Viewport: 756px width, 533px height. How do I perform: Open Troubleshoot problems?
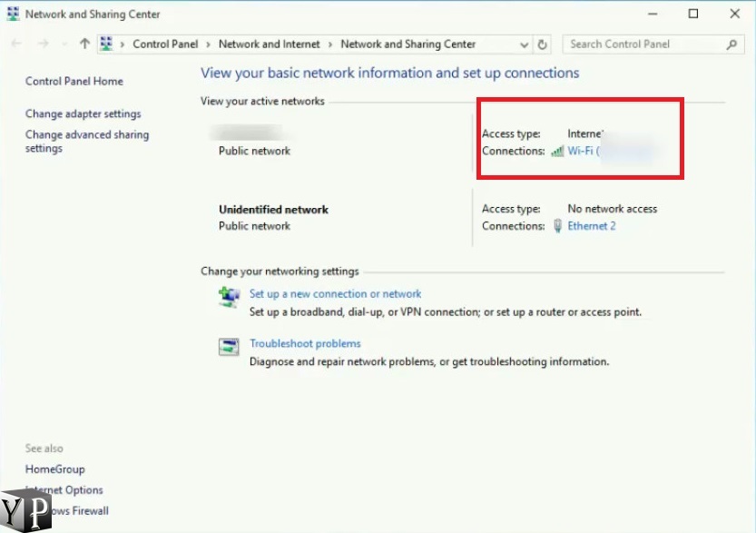pyautogui.click(x=305, y=343)
